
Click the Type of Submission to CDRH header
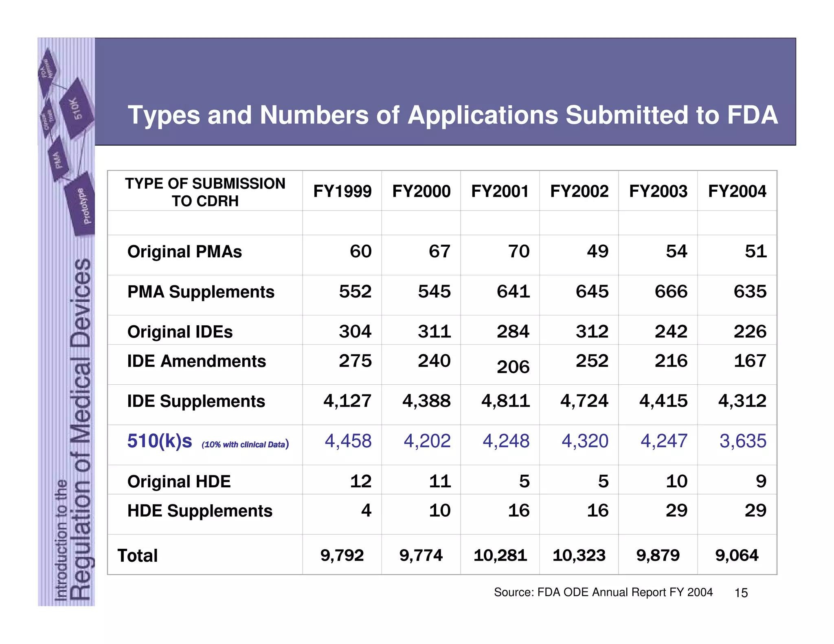pos(205,192)
